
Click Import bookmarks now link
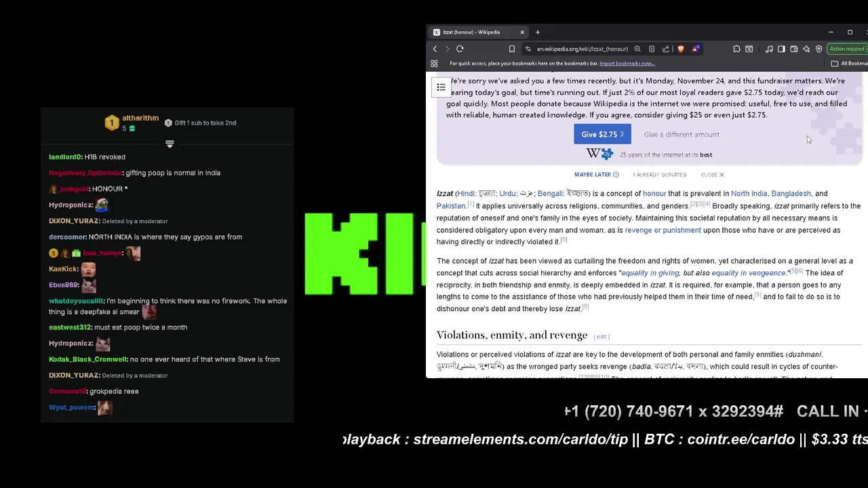click(627, 64)
